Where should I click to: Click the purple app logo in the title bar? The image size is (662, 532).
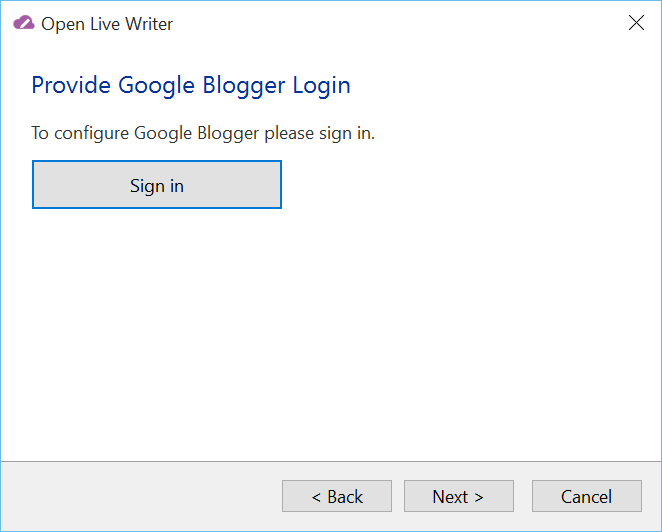point(24,23)
